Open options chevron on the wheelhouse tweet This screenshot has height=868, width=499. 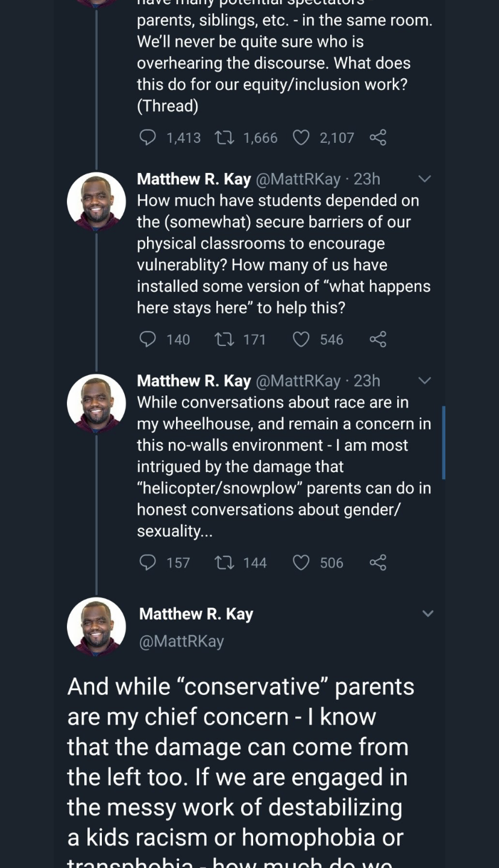click(425, 381)
